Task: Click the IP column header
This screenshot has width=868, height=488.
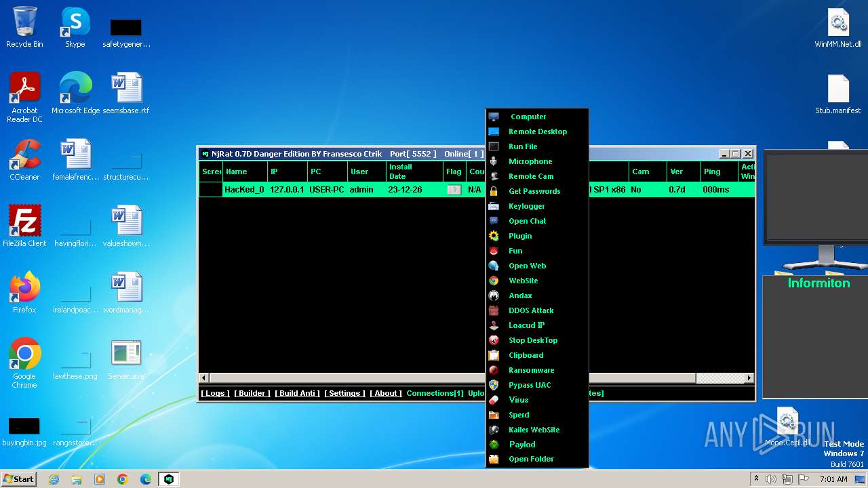Action: click(x=287, y=171)
